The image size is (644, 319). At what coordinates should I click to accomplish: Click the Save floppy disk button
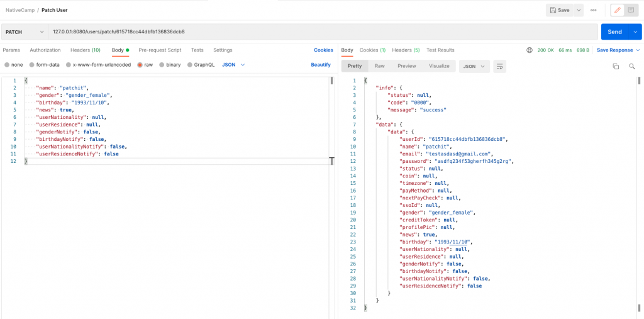pos(559,10)
